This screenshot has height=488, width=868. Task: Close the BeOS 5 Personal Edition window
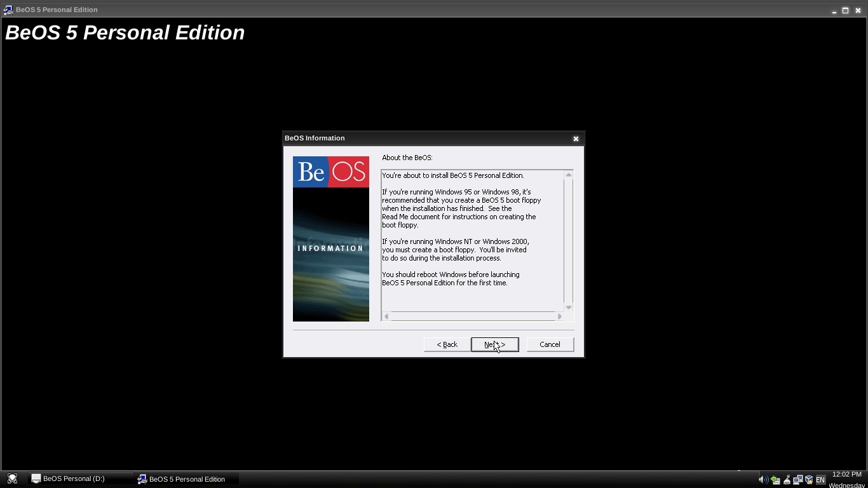point(858,11)
